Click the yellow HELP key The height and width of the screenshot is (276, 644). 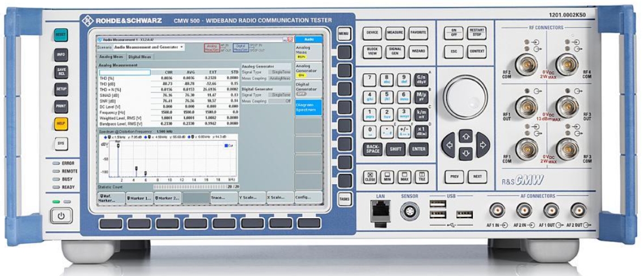61,124
